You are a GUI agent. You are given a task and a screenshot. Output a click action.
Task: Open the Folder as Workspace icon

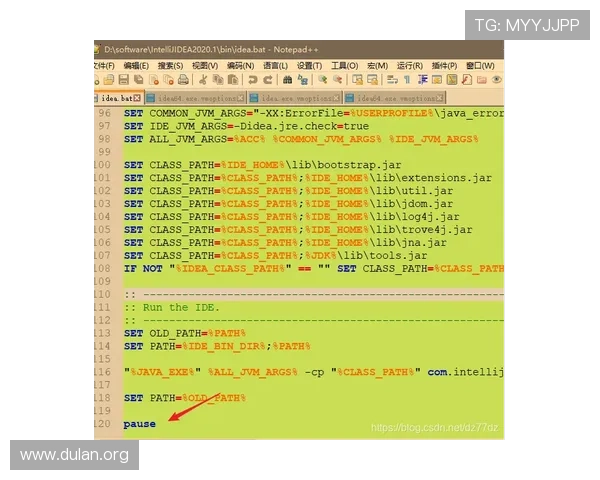482,80
